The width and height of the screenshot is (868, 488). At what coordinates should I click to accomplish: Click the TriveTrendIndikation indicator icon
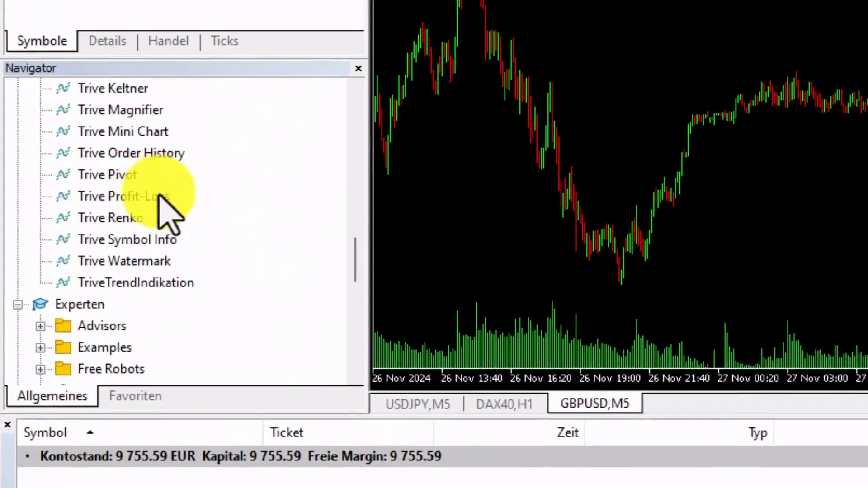63,282
